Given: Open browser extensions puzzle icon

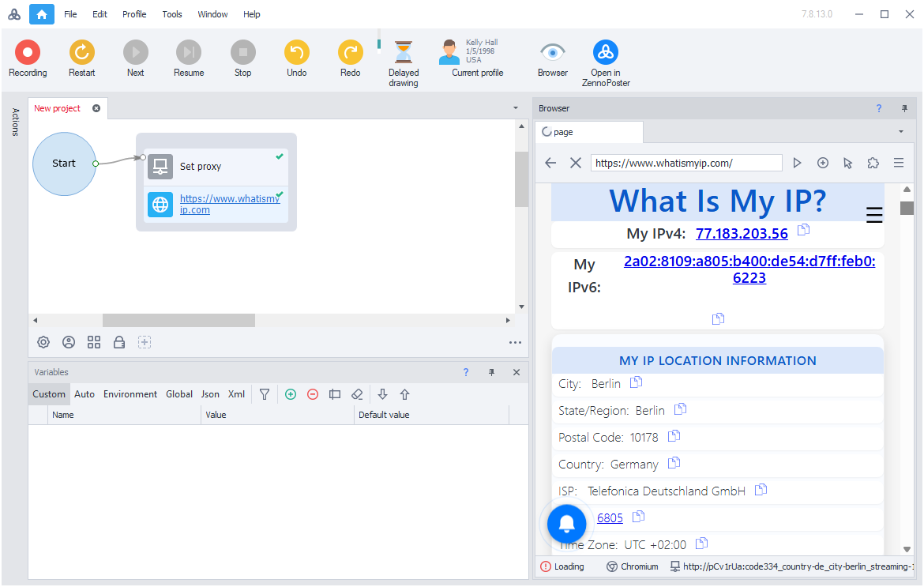Looking at the screenshot, I should tap(873, 163).
